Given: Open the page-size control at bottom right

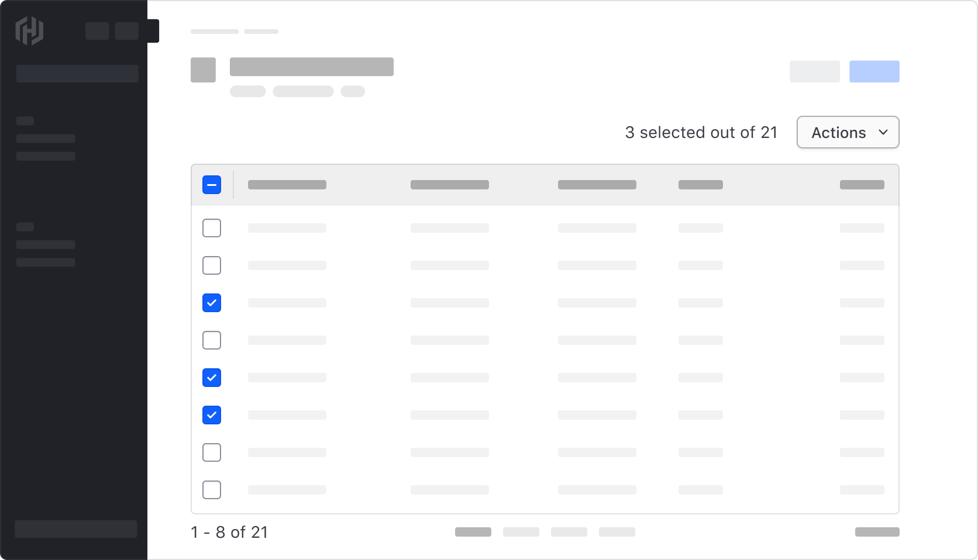Looking at the screenshot, I should 877,532.
